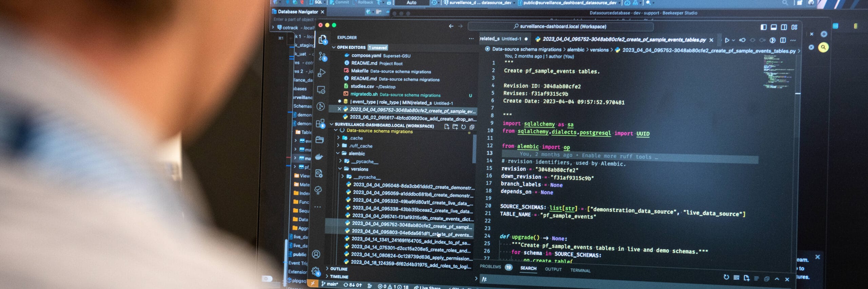This screenshot has height=289, width=868.
Task: Open the timeline view editor toolbar icon
Action: pos(772,40)
